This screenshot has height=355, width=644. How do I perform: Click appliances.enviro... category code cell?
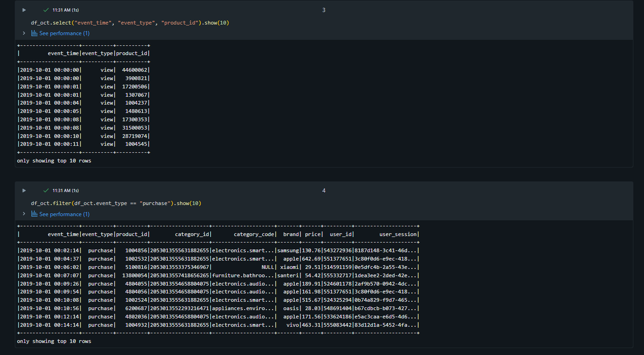point(243,308)
